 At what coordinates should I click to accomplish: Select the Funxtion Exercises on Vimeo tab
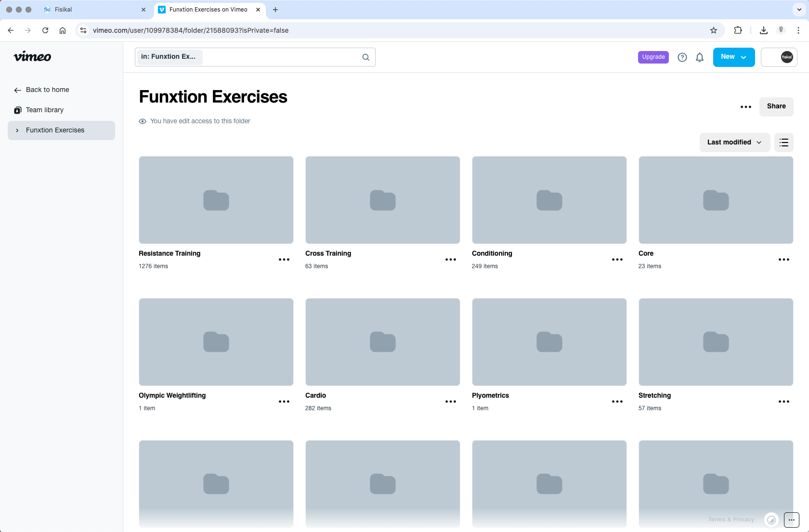click(209, 10)
